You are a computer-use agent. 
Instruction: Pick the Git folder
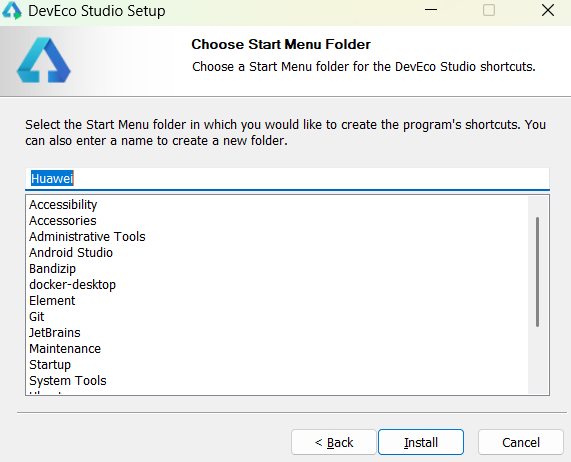(x=37, y=317)
